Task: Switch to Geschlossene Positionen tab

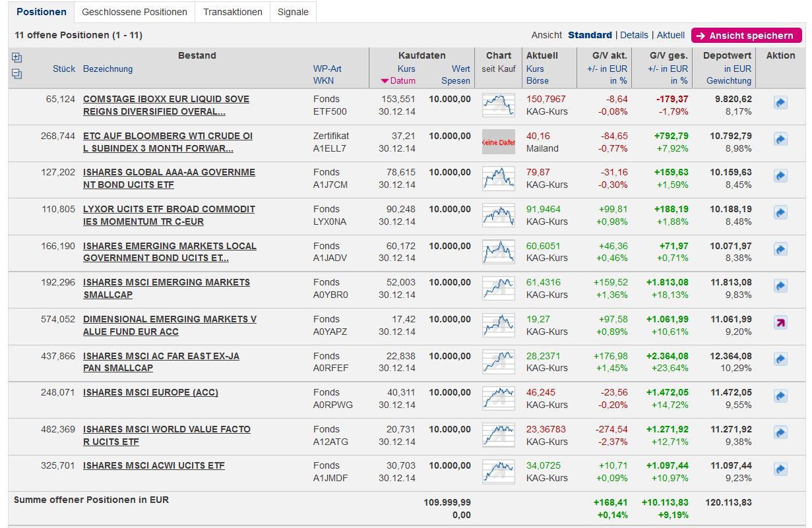Action: coord(135,12)
